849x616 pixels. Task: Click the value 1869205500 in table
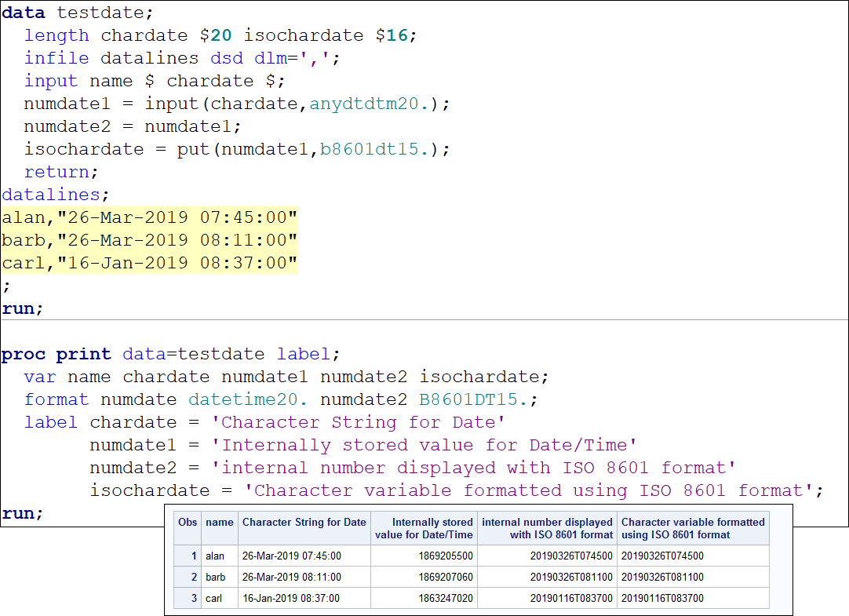445,556
